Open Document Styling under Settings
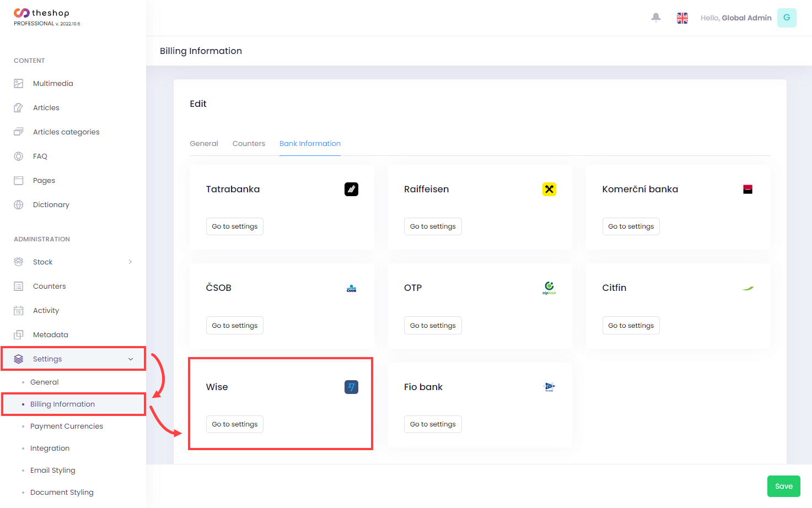The image size is (812, 508). (62, 493)
